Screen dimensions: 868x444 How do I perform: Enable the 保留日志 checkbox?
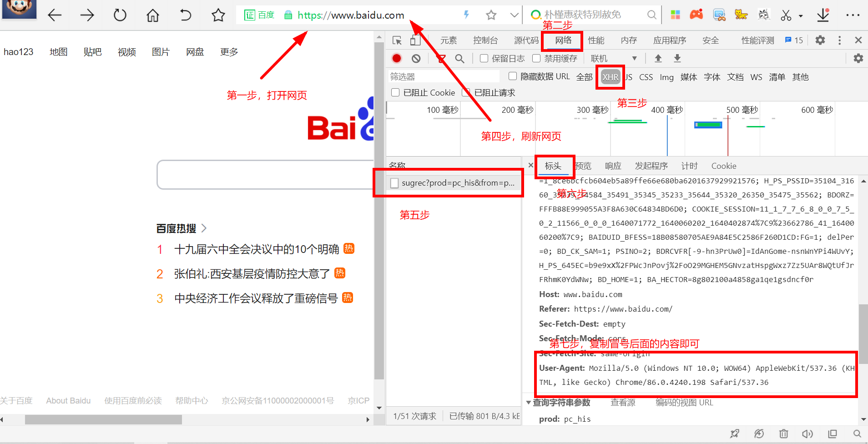point(484,58)
